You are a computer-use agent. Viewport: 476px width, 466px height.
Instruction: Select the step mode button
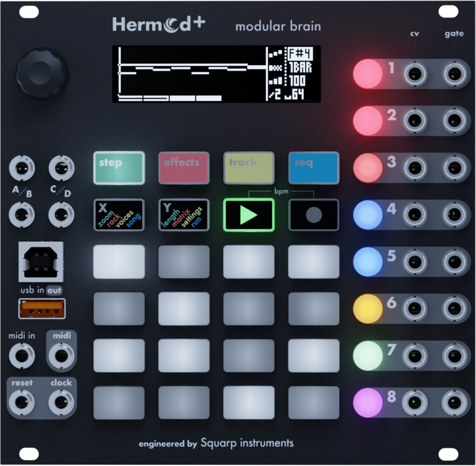119,168
